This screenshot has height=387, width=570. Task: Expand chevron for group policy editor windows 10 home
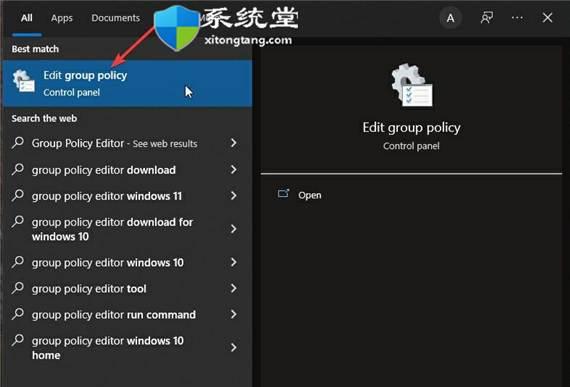234,347
